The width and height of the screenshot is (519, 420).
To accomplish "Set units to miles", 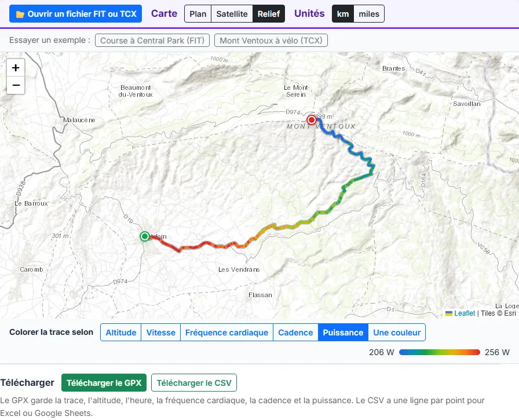I will (369, 14).
